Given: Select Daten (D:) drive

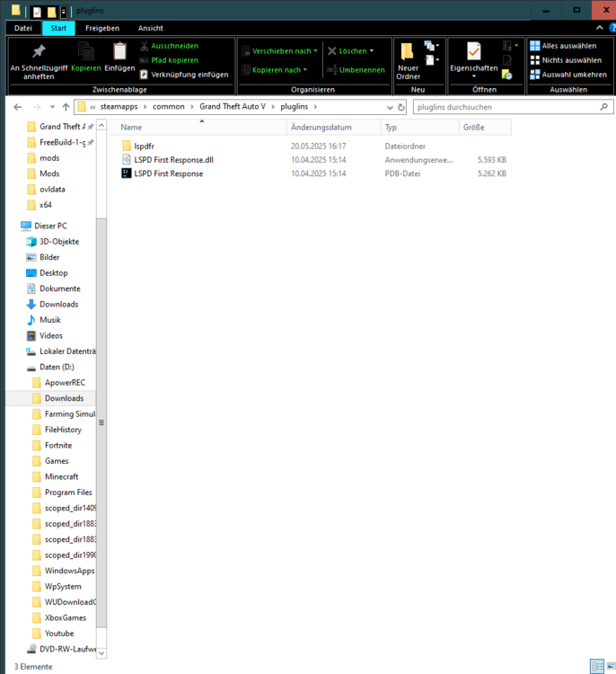Looking at the screenshot, I should click(57, 367).
